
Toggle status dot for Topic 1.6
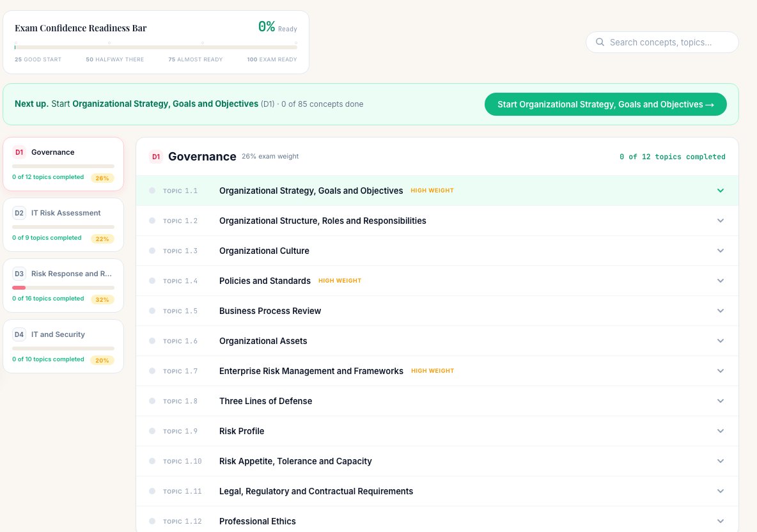pyautogui.click(x=152, y=341)
